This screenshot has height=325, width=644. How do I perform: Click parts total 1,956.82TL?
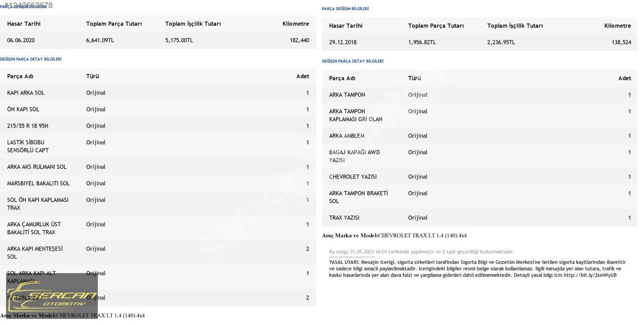pyautogui.click(x=422, y=42)
